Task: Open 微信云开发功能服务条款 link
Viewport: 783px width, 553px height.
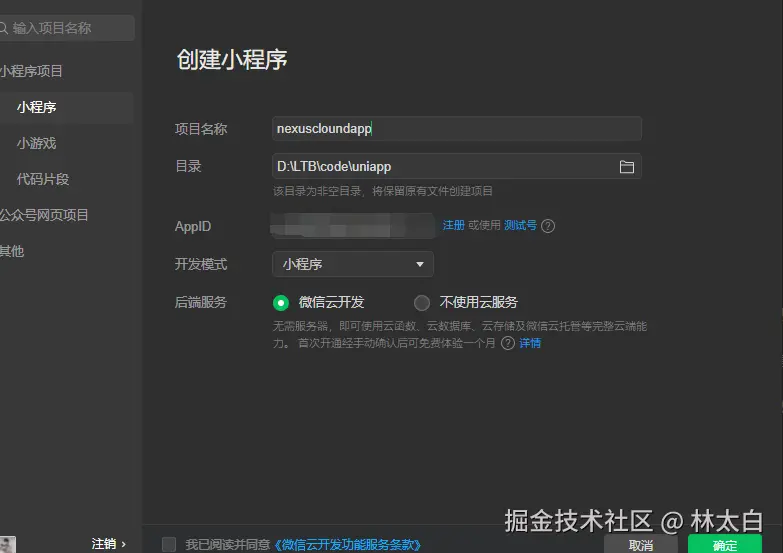Action: tap(348, 545)
